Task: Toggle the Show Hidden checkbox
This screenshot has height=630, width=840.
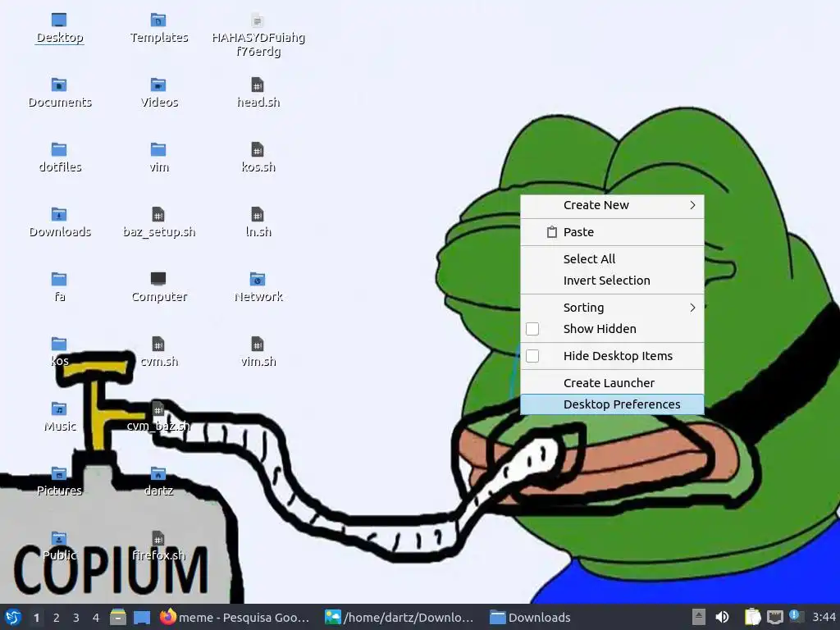Action: [532, 329]
